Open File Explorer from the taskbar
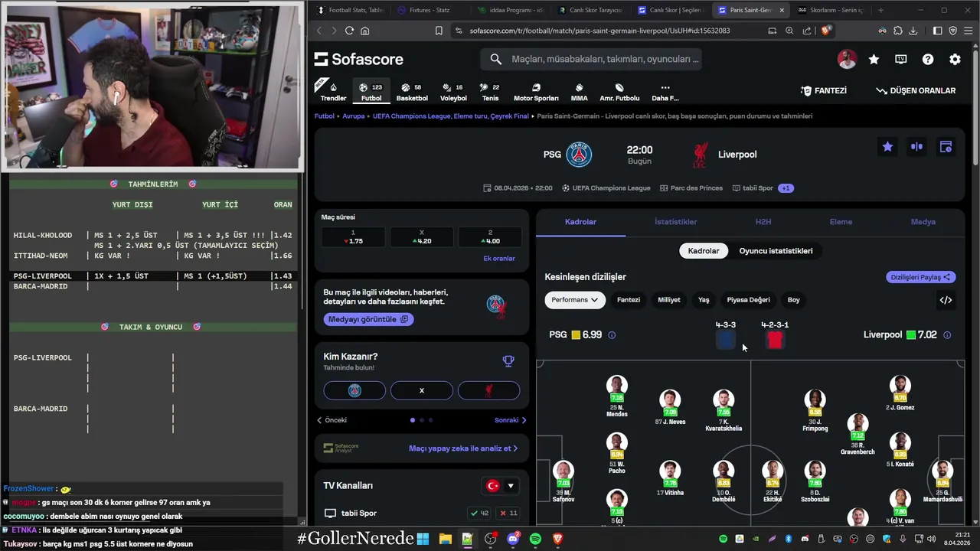This screenshot has height=551, width=980. pyautogui.click(x=445, y=539)
